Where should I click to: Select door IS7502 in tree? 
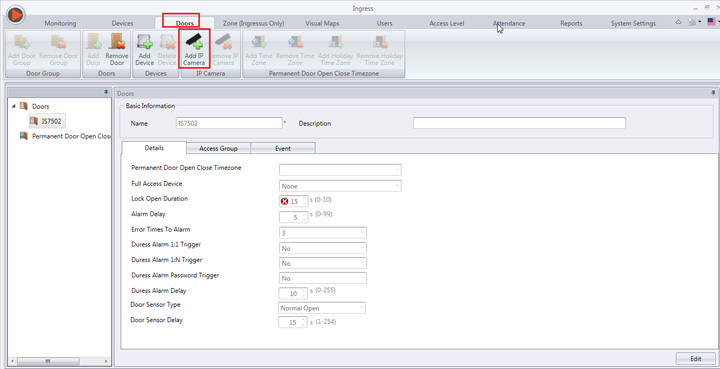[x=47, y=121]
